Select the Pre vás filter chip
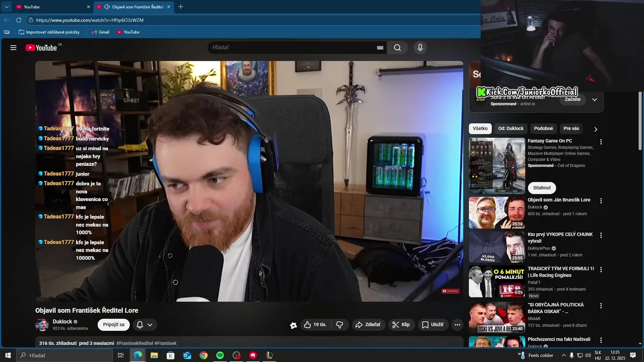 (571, 129)
